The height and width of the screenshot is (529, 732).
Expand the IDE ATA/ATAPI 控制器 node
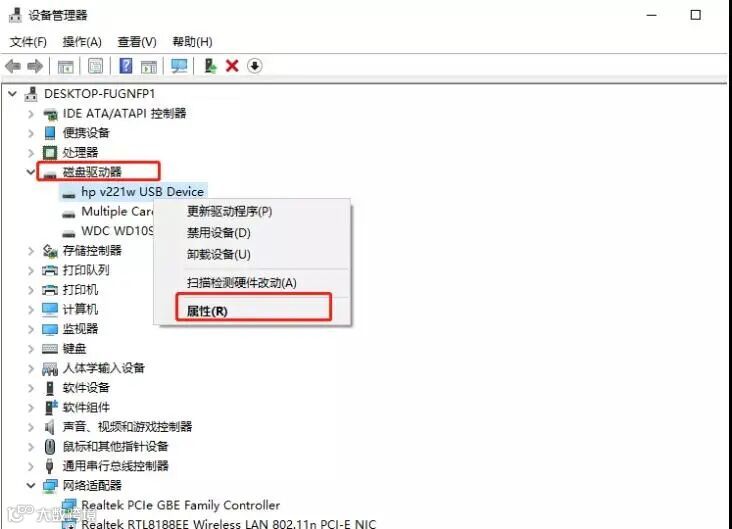31,114
